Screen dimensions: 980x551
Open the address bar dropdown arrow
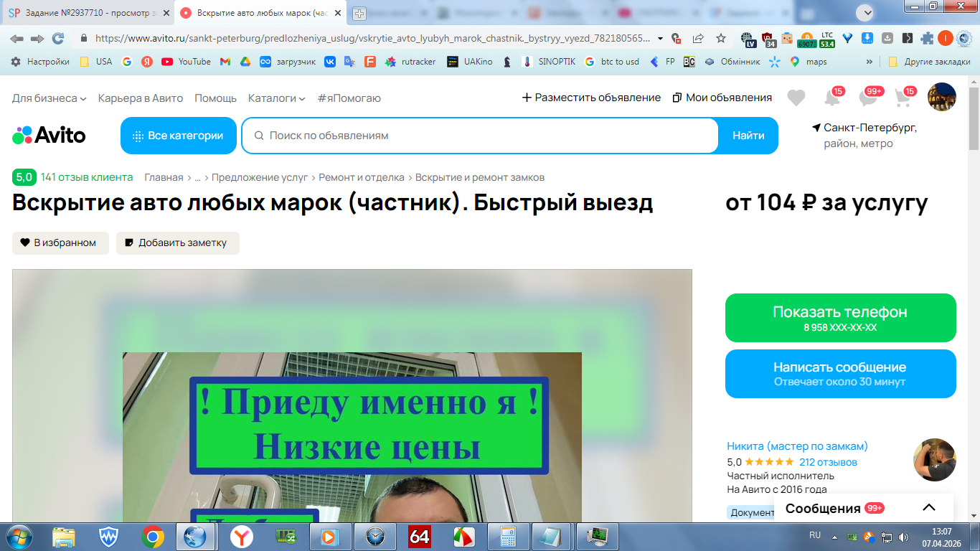pyautogui.click(x=661, y=39)
